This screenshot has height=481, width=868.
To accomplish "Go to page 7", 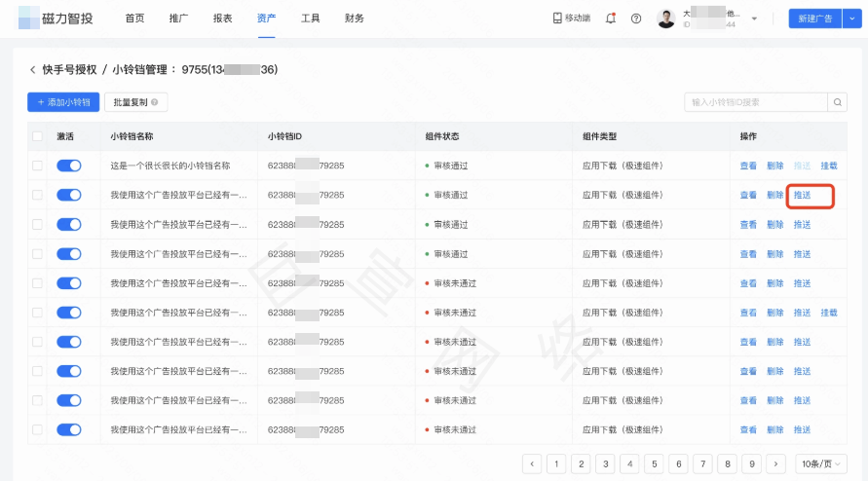I will (702, 463).
